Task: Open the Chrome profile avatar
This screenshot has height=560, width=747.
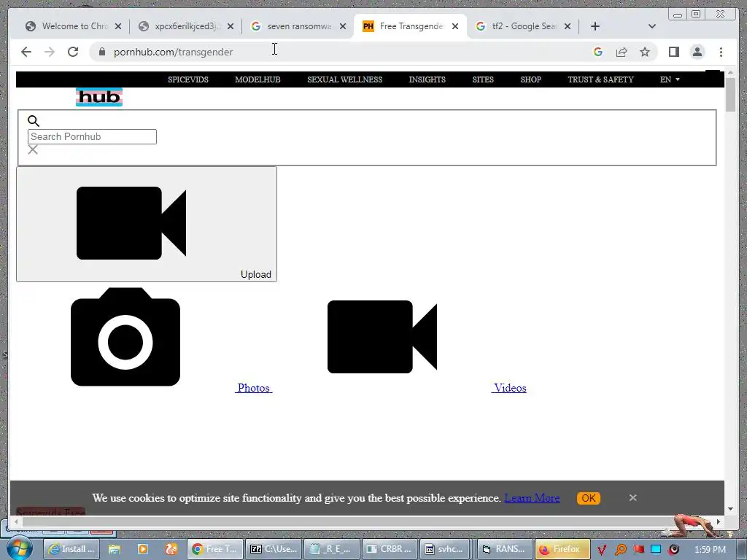Action: [x=697, y=52]
